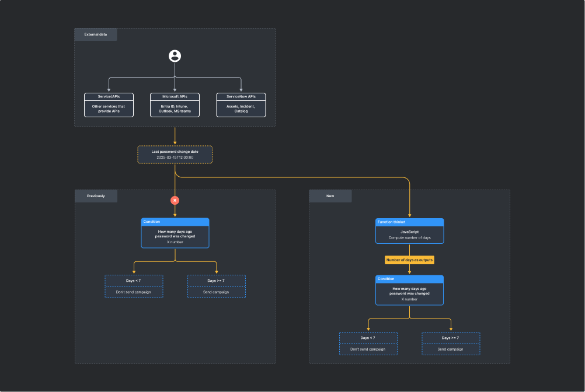Image resolution: width=585 pixels, height=392 pixels.
Task: Click Send campaign text in New group
Action: (451, 349)
